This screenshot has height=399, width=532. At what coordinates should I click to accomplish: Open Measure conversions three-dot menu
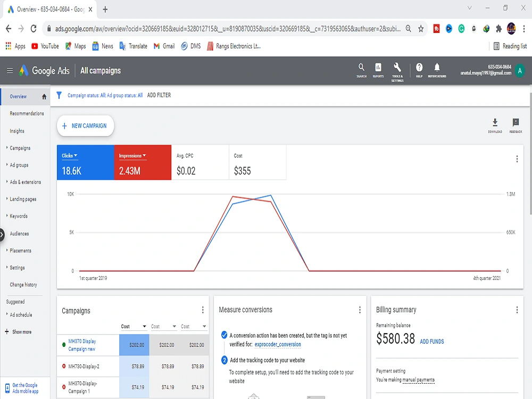[360, 310]
